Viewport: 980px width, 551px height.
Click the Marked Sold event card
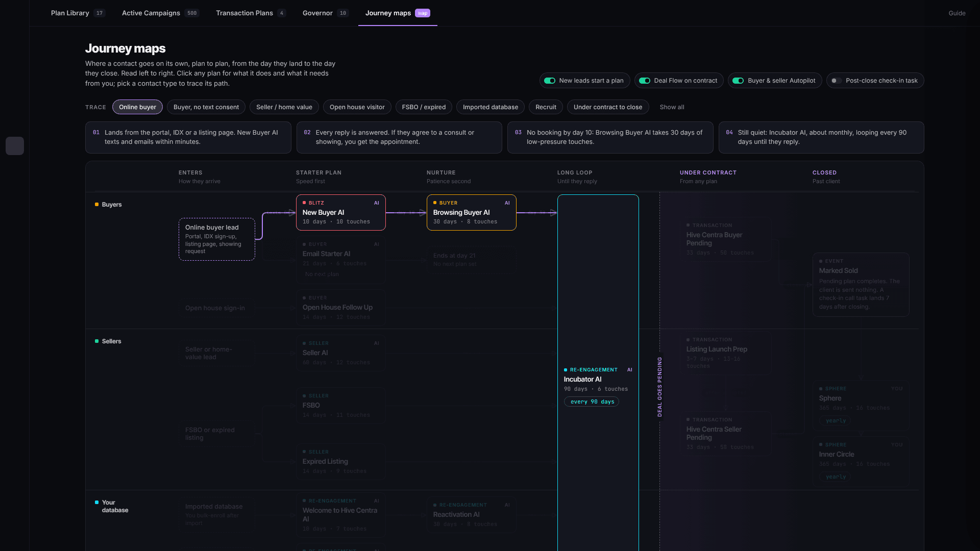(861, 285)
